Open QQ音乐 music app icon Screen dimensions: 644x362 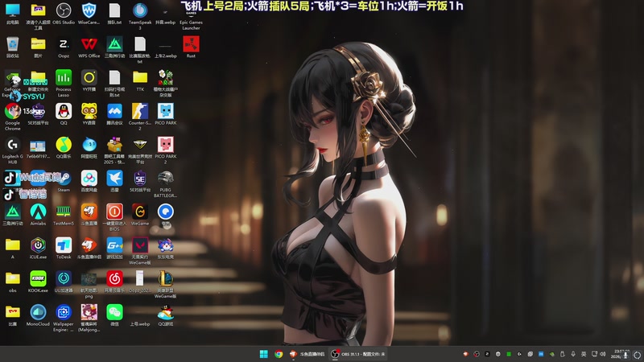(x=64, y=145)
